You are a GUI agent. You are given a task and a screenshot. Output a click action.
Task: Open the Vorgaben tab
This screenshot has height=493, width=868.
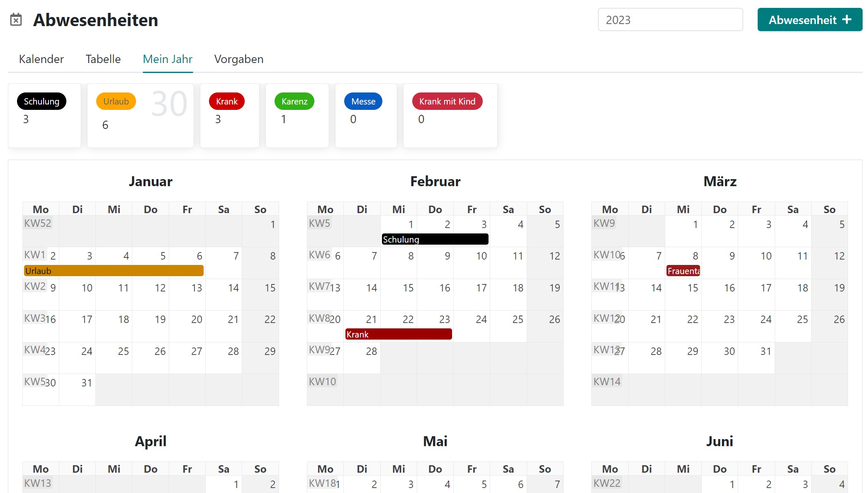coord(238,59)
